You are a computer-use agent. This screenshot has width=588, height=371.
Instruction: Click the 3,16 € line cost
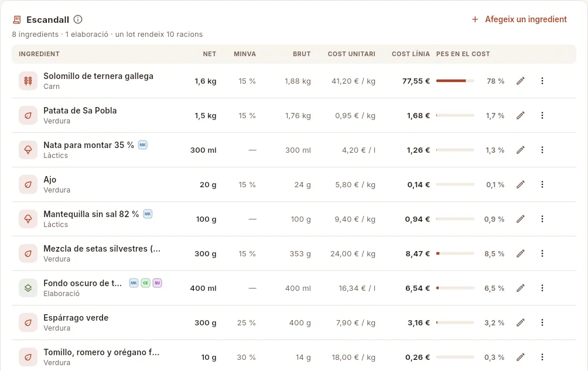[419, 322]
